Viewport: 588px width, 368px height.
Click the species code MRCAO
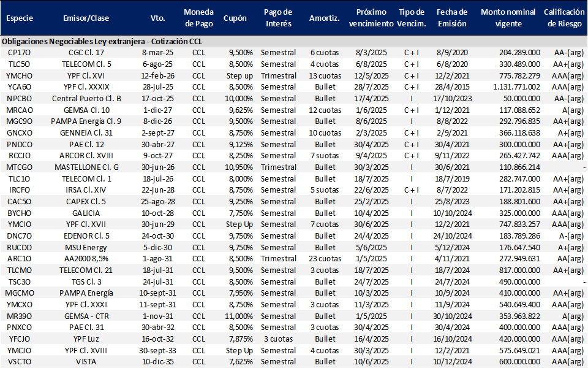tap(19, 110)
